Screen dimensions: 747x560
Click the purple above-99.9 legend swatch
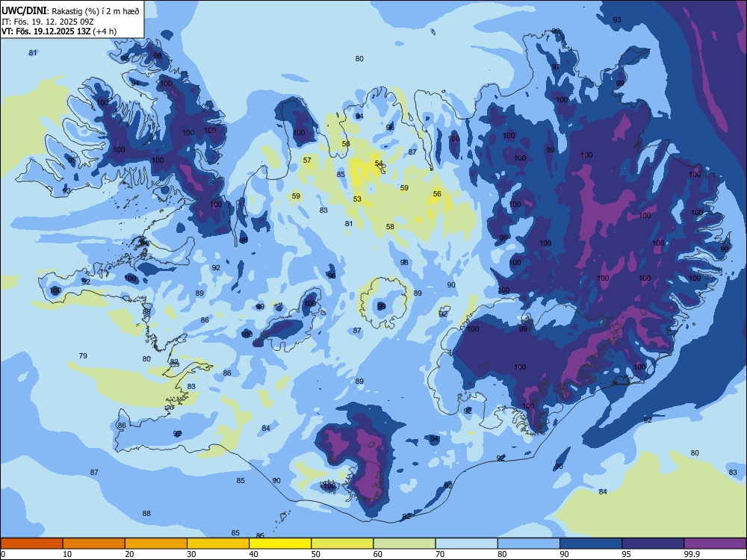(x=715, y=544)
